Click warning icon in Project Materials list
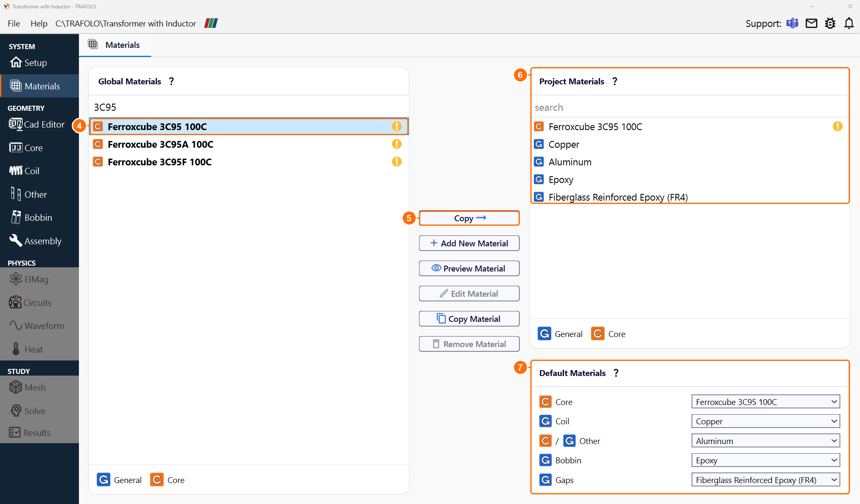 (x=838, y=126)
